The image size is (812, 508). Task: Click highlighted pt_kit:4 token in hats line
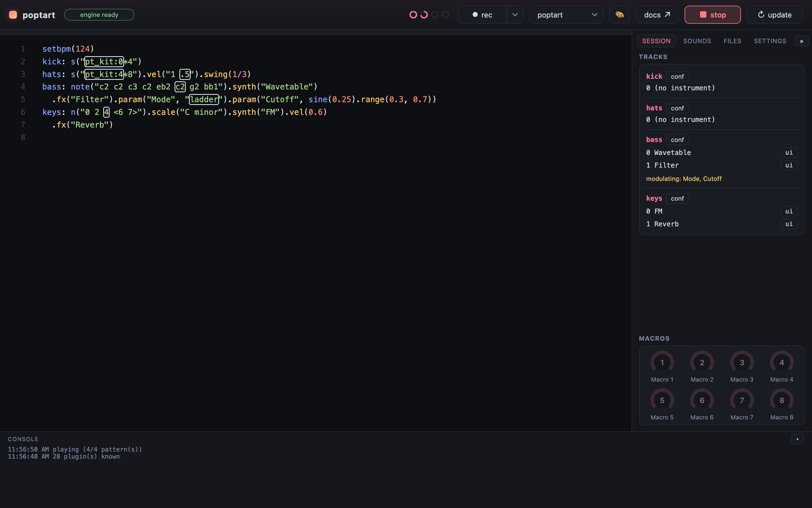point(104,74)
